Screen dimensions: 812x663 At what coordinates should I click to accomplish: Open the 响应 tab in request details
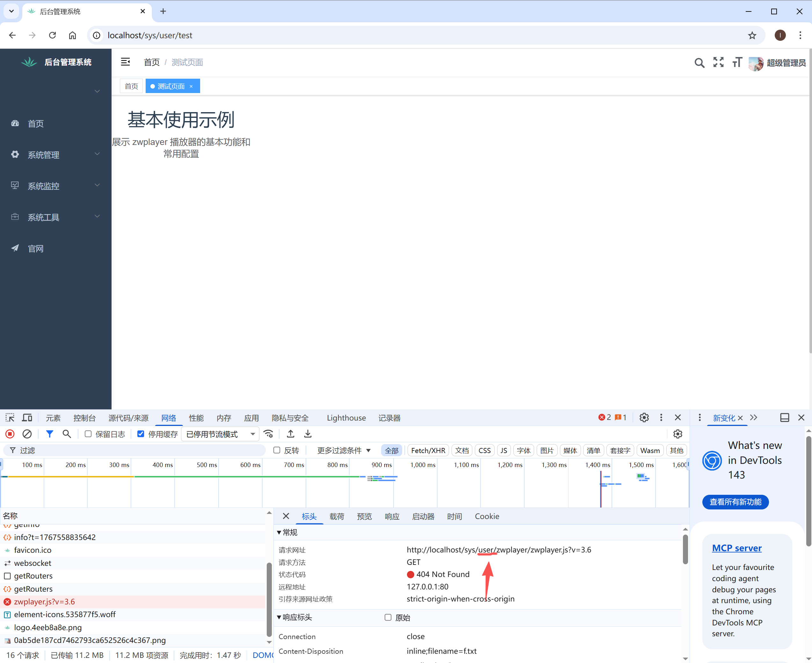coord(392,516)
